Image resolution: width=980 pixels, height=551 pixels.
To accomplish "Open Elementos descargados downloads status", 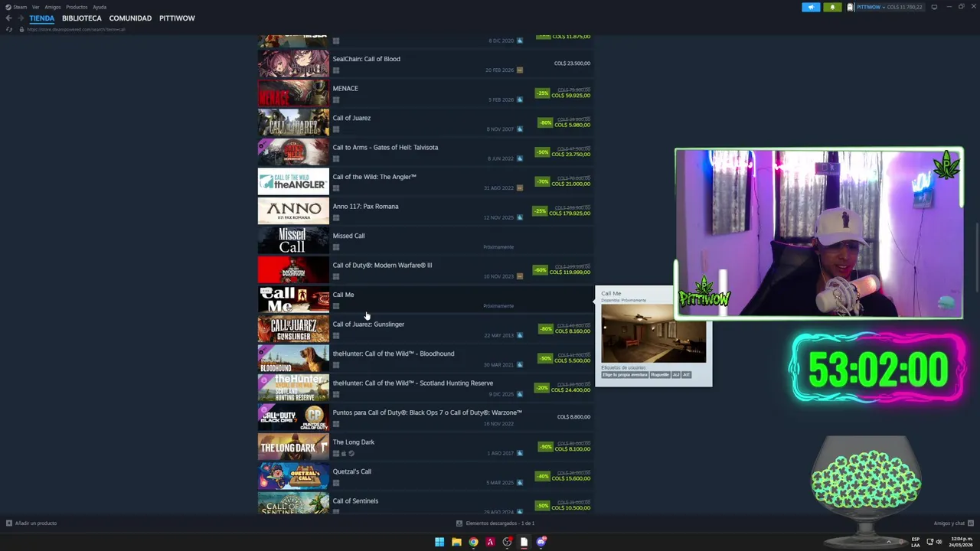I will click(495, 523).
